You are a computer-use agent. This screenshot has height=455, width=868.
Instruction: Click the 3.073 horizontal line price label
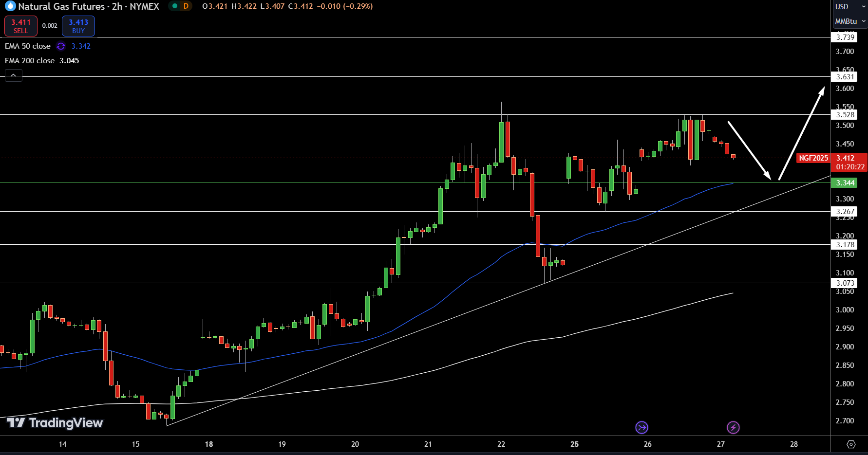pyautogui.click(x=845, y=283)
